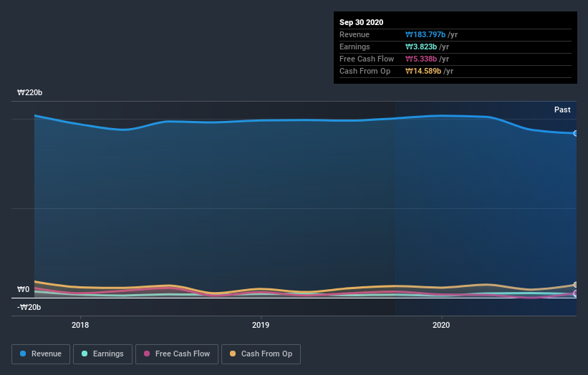Toggle the Cash From Op legend button
The width and height of the screenshot is (588, 375).
coord(261,354)
